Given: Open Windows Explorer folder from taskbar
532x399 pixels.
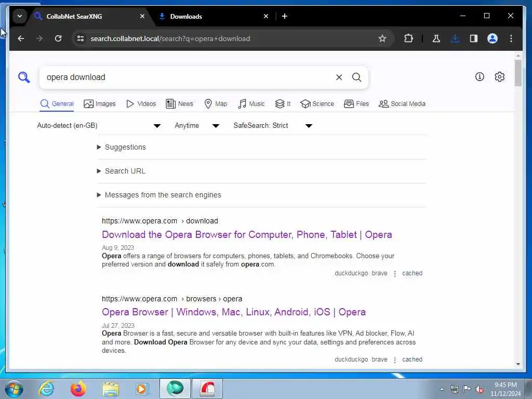Looking at the screenshot, I should [111, 389].
